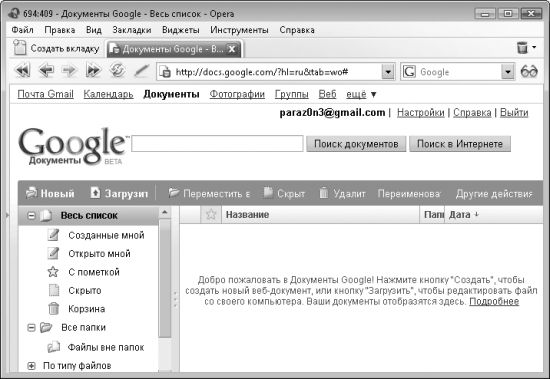The image size is (550, 379).
Task: Click the wand (pencil) icon in toolbar
Action: 141,71
